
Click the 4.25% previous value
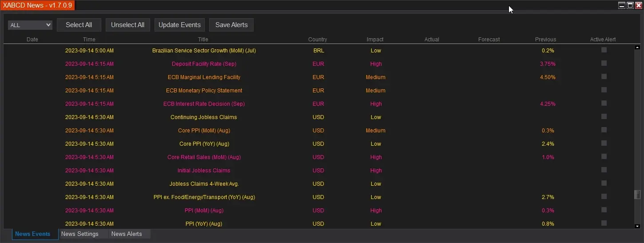pyautogui.click(x=548, y=104)
